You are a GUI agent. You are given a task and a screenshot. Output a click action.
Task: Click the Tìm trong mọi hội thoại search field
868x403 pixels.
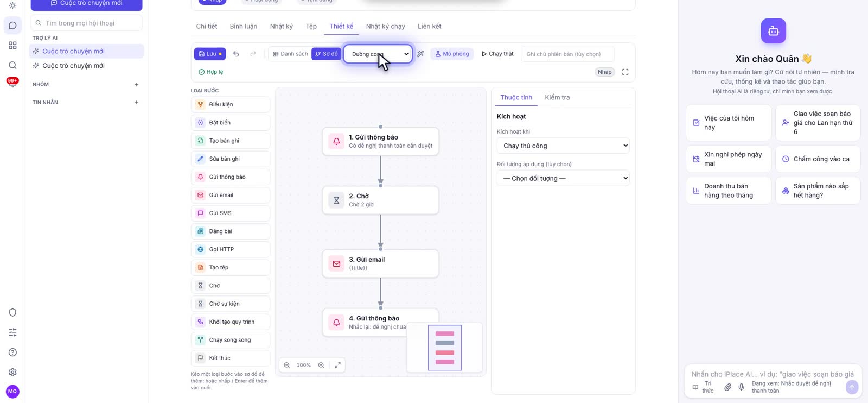point(87,23)
